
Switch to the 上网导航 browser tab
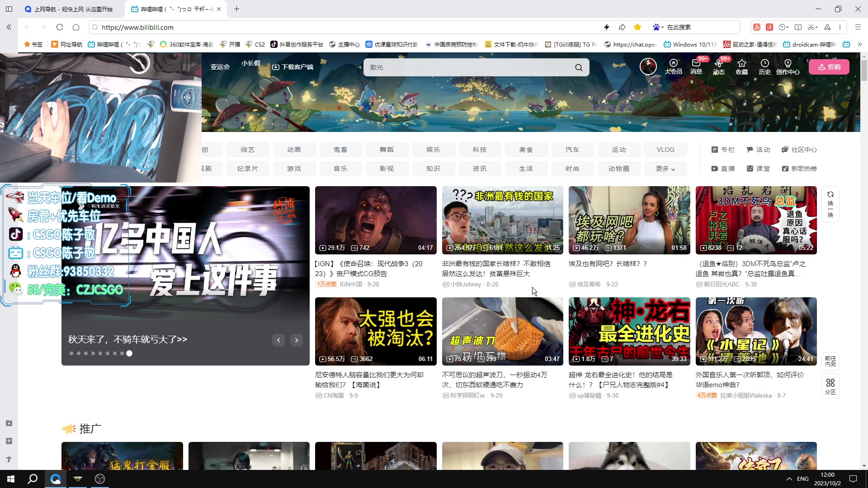coord(72,9)
